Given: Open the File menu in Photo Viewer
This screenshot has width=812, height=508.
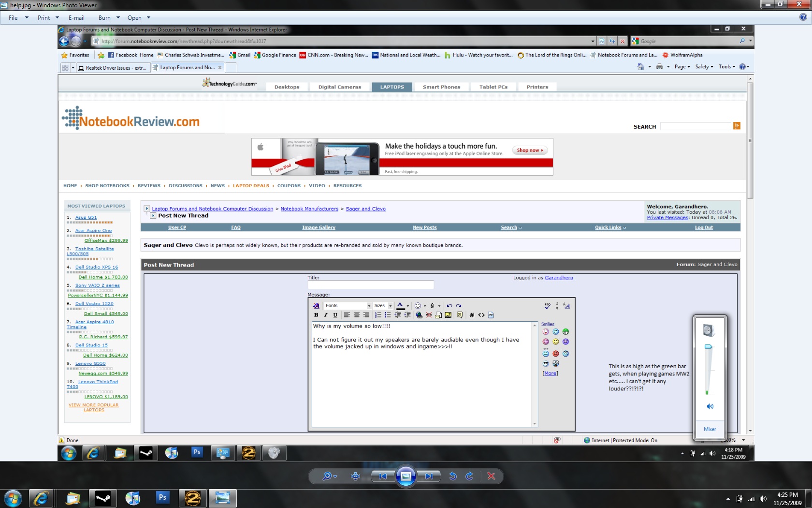Looking at the screenshot, I should [x=18, y=18].
